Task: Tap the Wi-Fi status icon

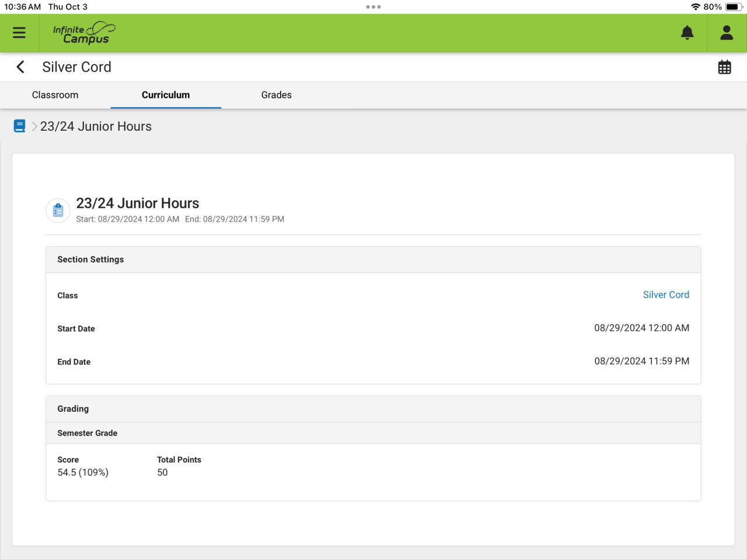Action: tap(696, 7)
